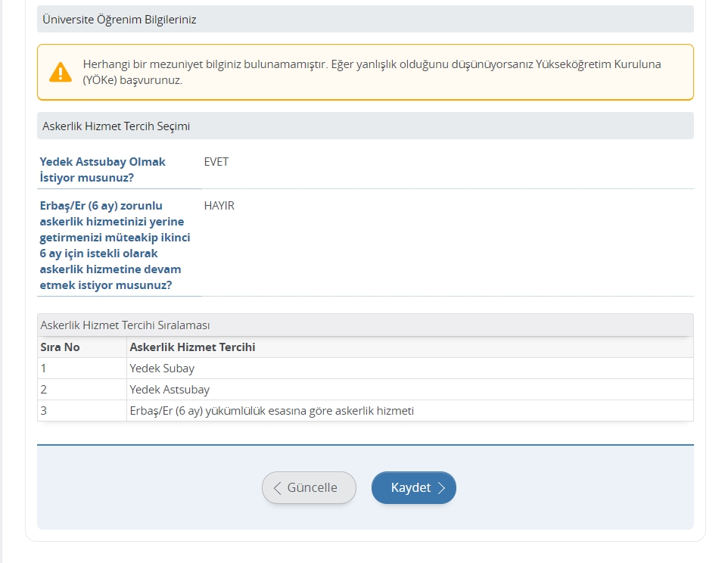Click row number 3 in the Sıra No column
Viewport: 728px width, 563px height.
click(x=44, y=411)
